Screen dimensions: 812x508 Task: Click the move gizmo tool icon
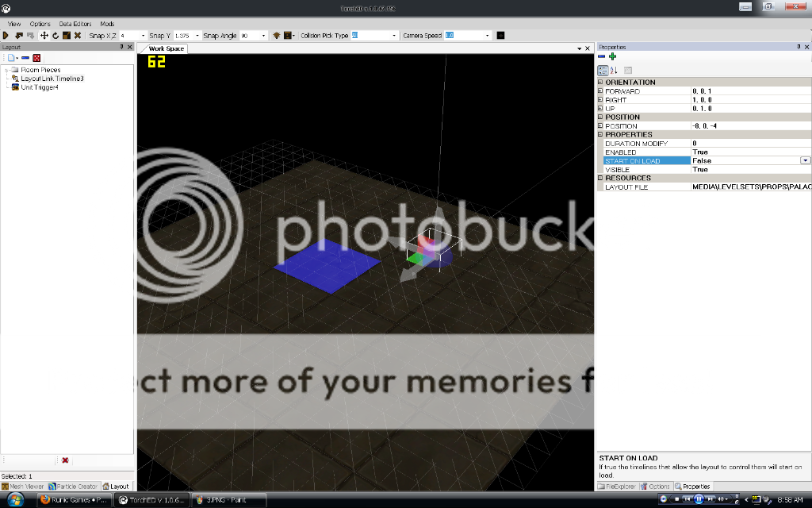coord(44,35)
